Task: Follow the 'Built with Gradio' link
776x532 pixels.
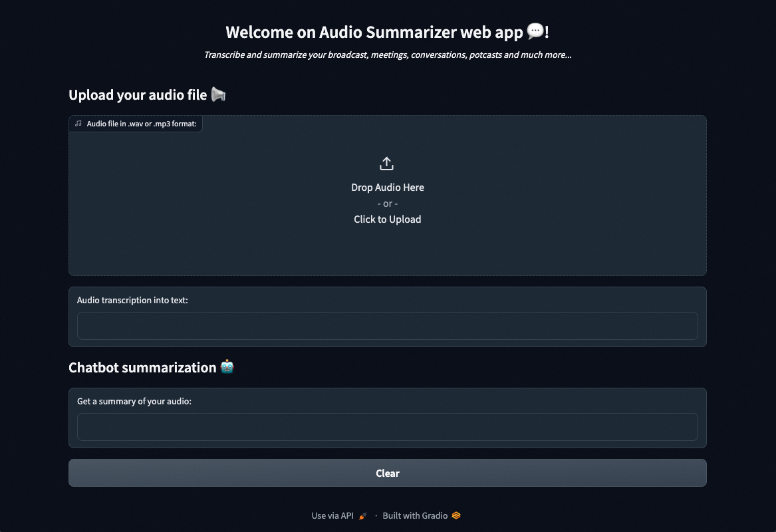Action: coord(415,515)
